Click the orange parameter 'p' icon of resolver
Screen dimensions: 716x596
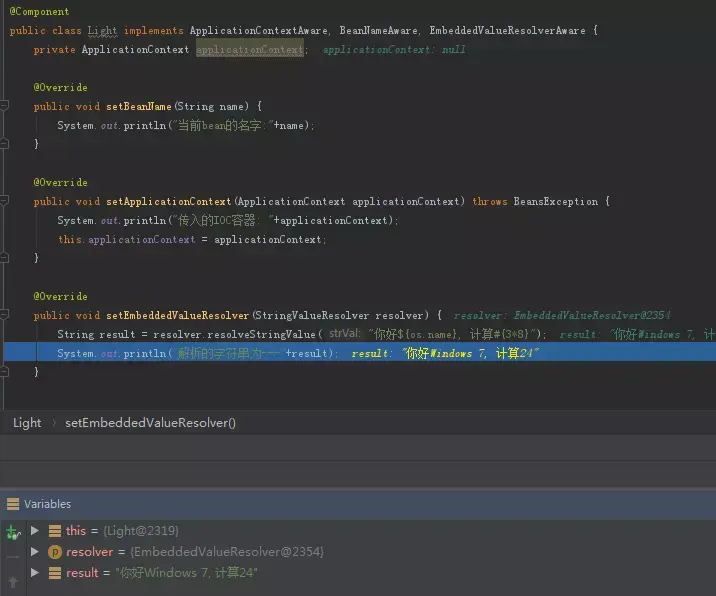(55, 552)
